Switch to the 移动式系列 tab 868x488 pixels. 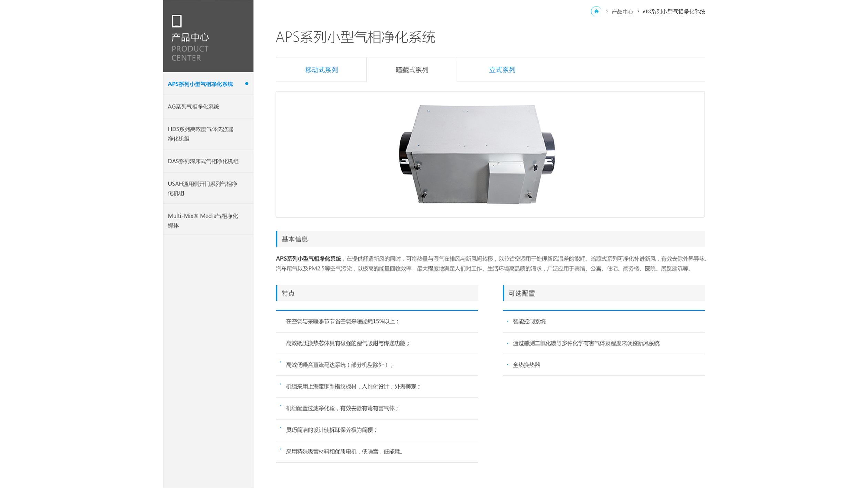[321, 70]
